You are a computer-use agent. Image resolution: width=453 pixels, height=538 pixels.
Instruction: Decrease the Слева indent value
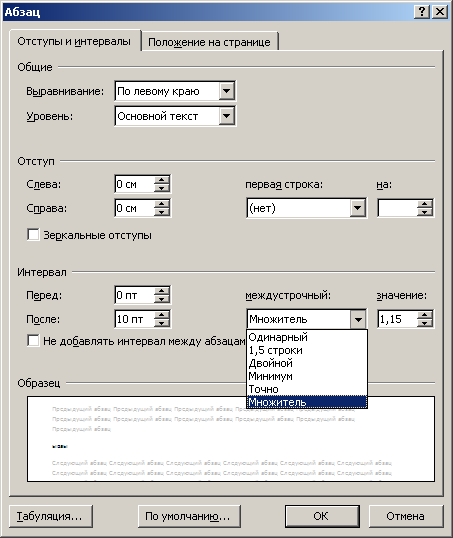162,188
